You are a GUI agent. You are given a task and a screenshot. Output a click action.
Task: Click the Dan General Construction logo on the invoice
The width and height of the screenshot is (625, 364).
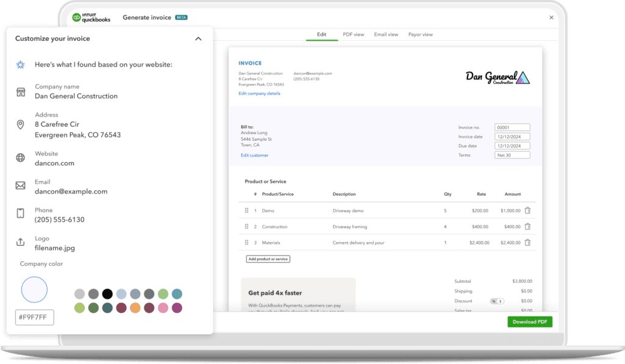coord(497,77)
